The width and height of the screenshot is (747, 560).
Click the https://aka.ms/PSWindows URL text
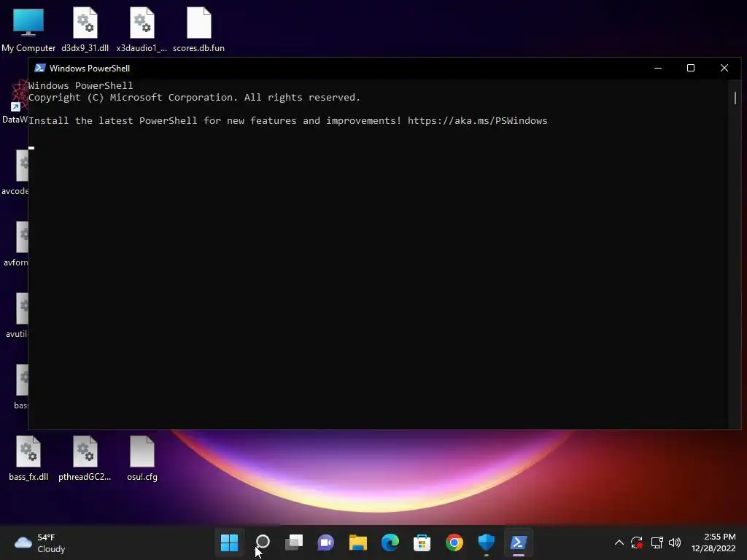(x=477, y=120)
